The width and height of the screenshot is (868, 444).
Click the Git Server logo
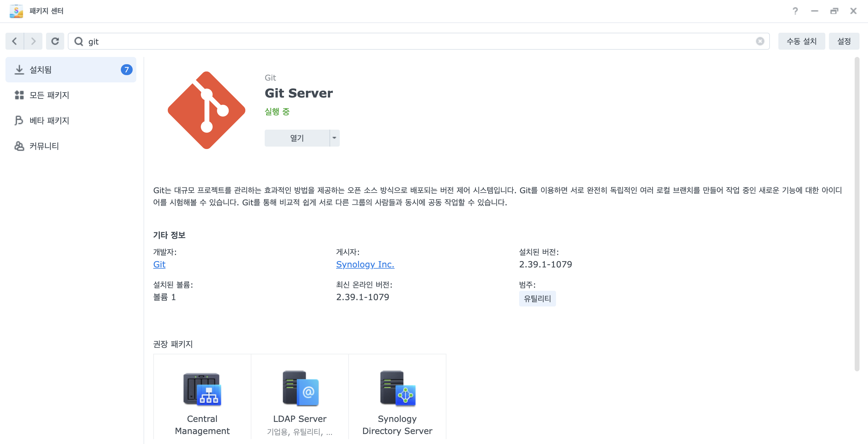[207, 110]
